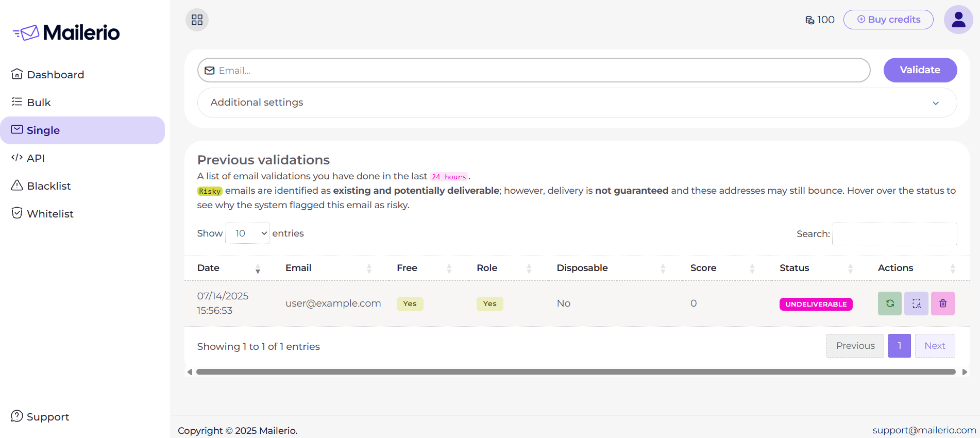Click the Buy credits button
The height and width of the screenshot is (438, 980).
tap(888, 20)
